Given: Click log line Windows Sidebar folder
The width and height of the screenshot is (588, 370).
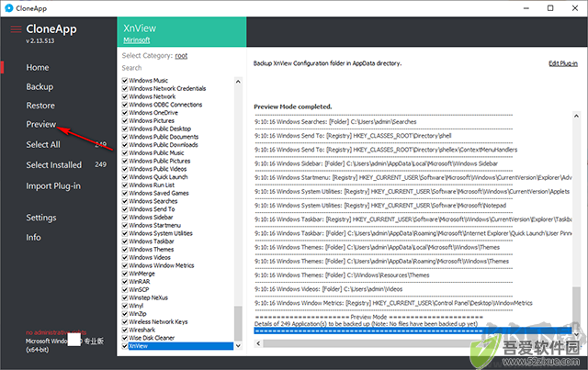Looking at the screenshot, I should [376, 163].
